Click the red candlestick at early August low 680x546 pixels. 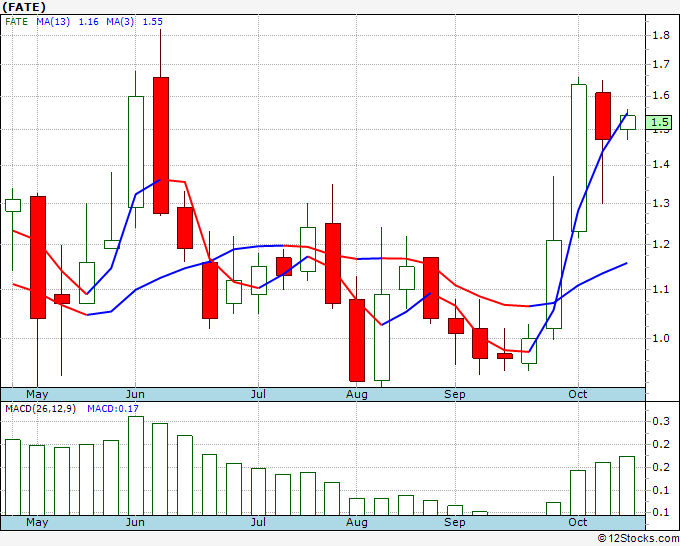(x=357, y=340)
